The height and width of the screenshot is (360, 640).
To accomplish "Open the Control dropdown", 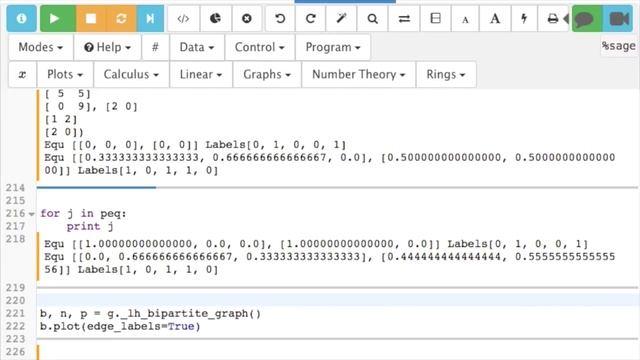I will [260, 47].
